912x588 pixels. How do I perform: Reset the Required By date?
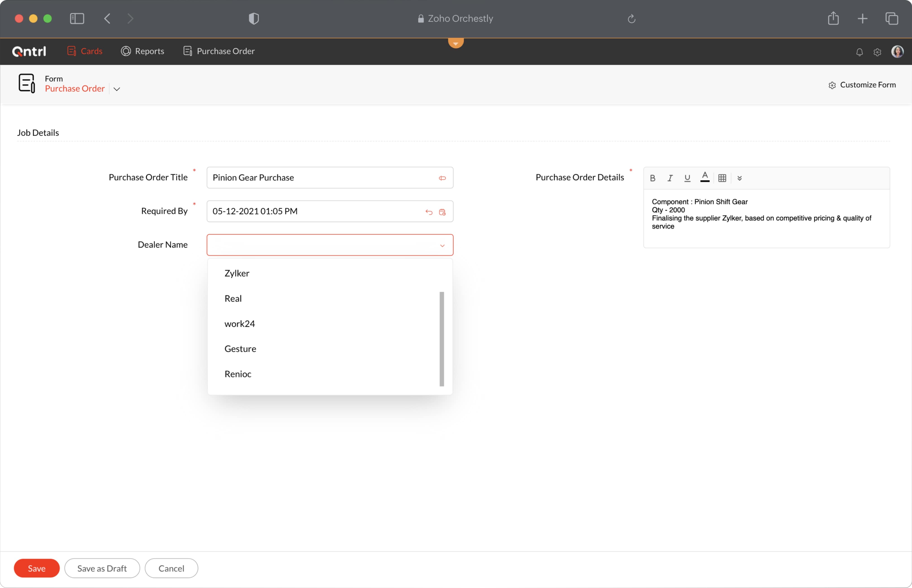coord(429,212)
